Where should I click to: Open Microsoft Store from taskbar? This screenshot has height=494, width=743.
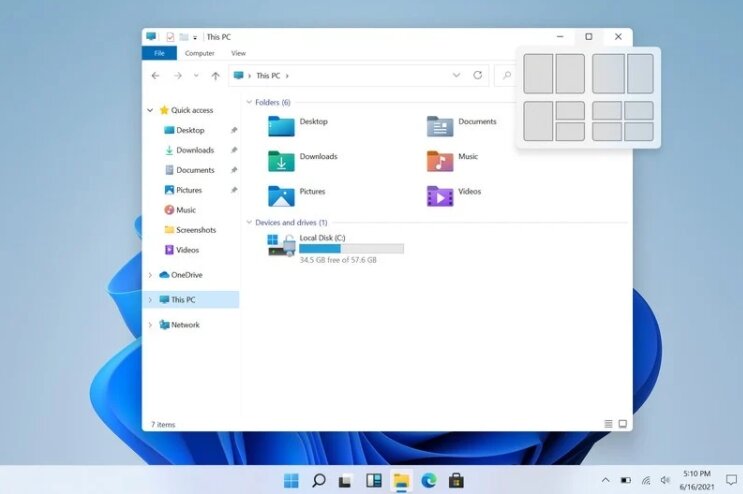point(456,481)
